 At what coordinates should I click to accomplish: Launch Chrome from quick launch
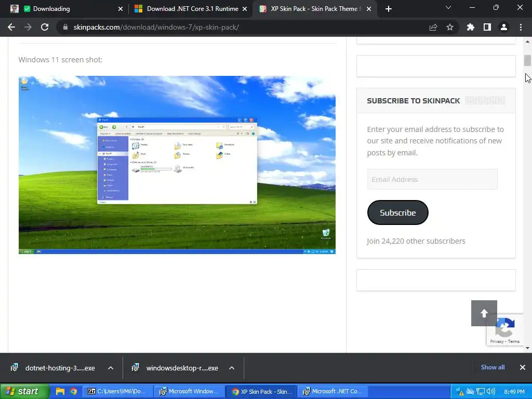pos(73,391)
